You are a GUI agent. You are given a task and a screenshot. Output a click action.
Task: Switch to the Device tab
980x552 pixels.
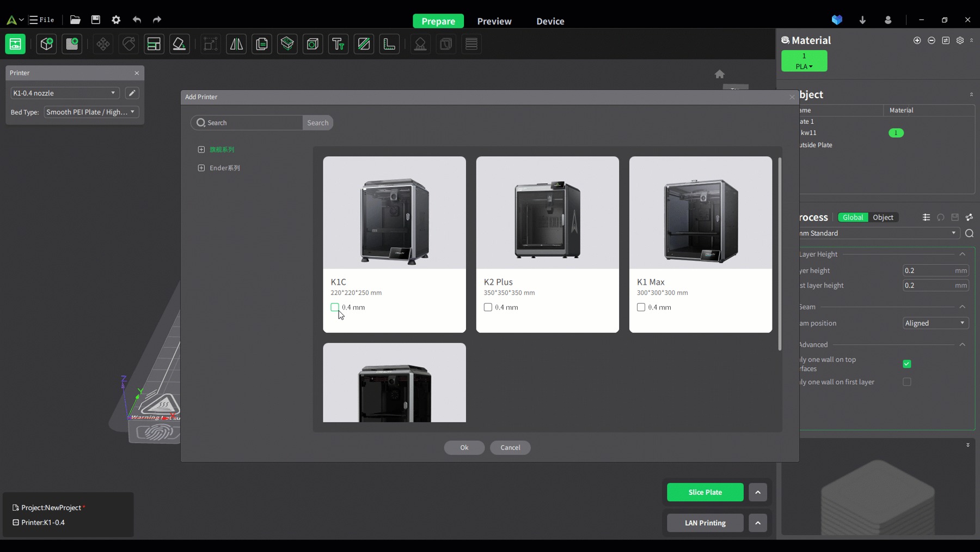click(x=550, y=21)
